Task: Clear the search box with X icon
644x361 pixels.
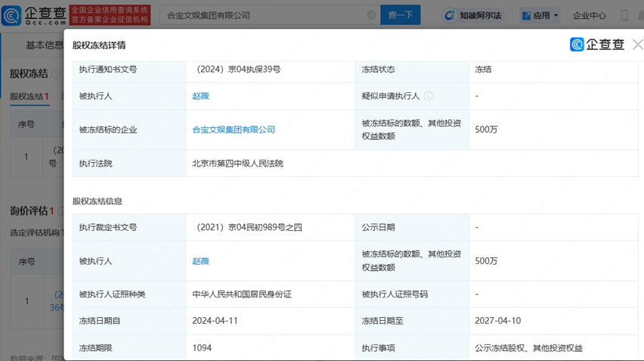Action: (x=371, y=15)
